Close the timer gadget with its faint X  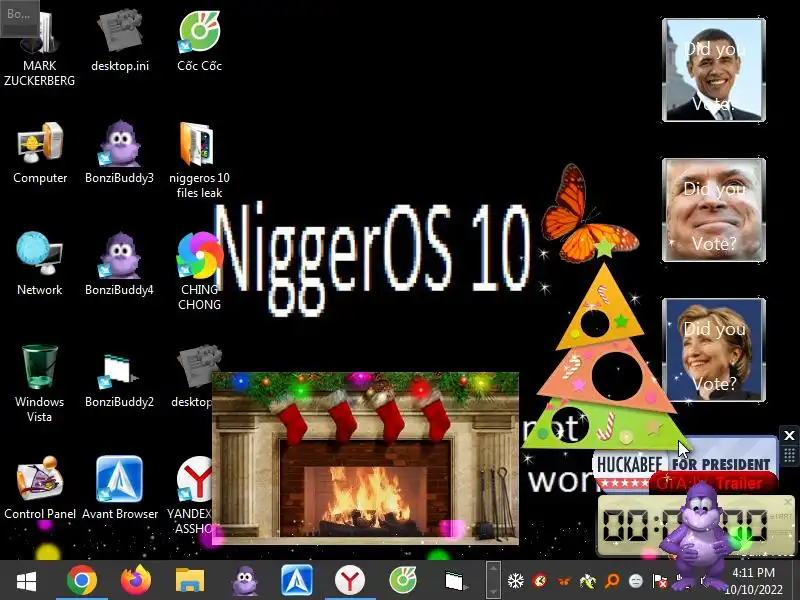[x=788, y=502]
